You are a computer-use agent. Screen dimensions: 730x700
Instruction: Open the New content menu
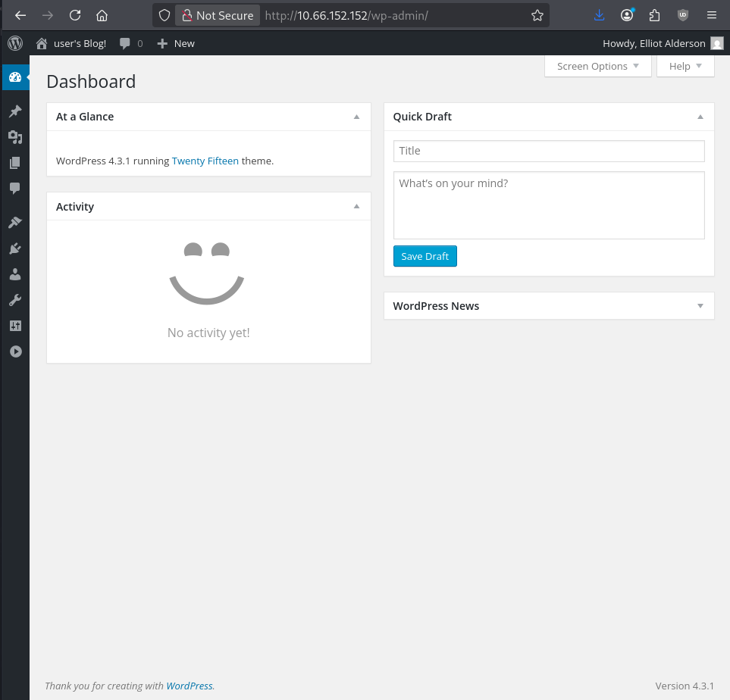click(176, 43)
